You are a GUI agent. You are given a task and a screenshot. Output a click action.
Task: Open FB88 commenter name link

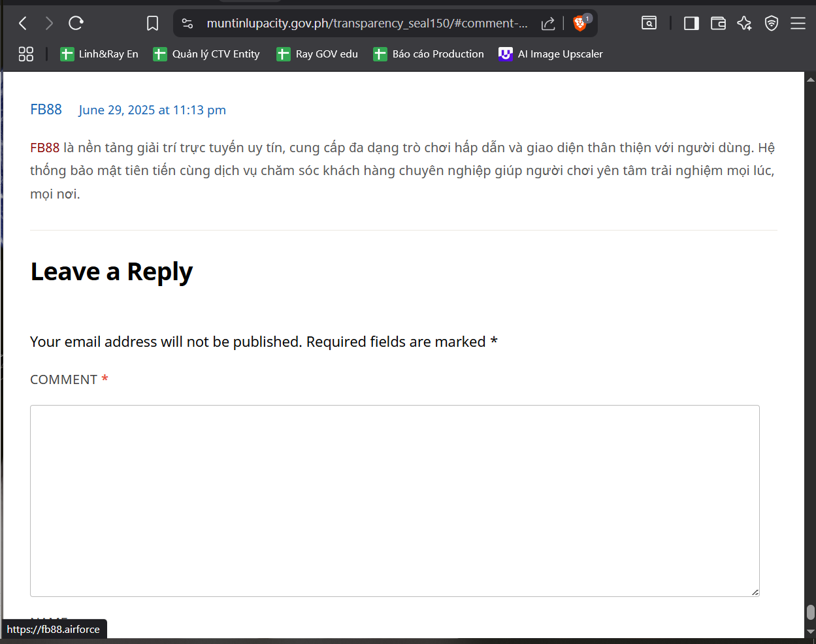[46, 110]
